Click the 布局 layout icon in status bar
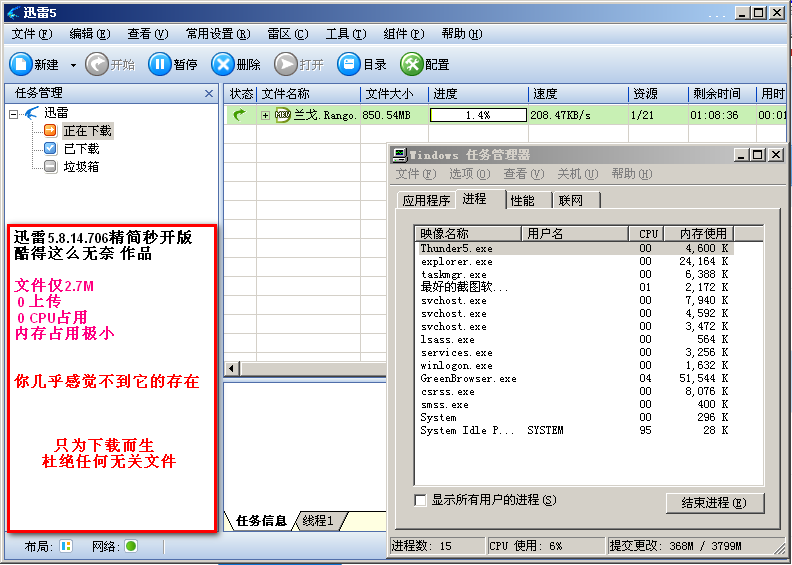 66,546
